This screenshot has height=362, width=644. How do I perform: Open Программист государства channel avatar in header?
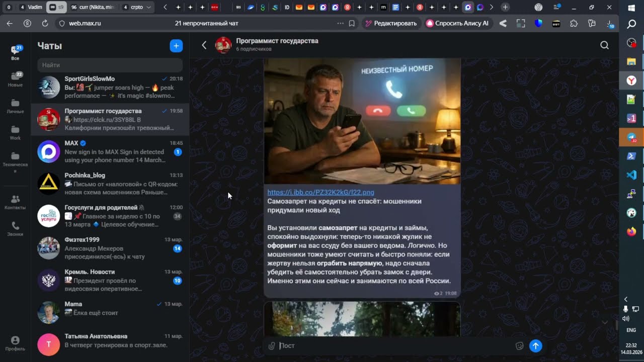[x=223, y=45]
